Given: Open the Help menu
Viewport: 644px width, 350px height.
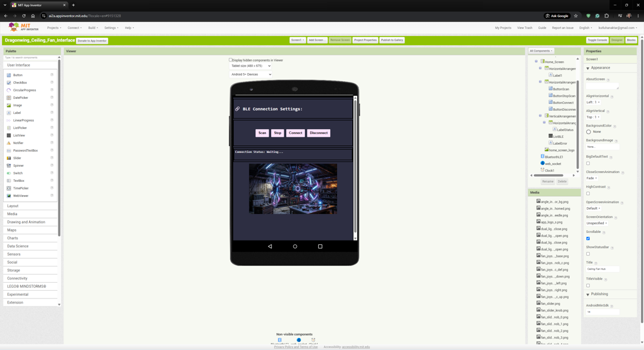Looking at the screenshot, I should pyautogui.click(x=130, y=28).
